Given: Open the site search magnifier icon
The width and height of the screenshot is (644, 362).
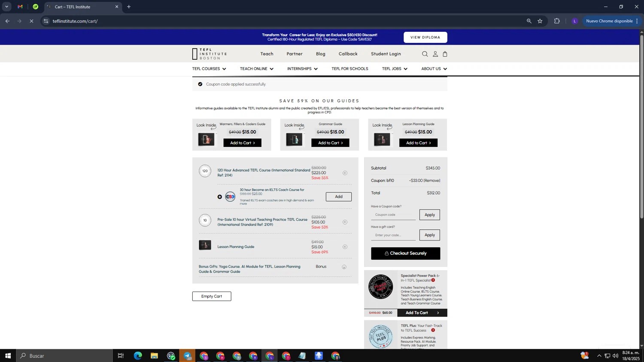Looking at the screenshot, I should pyautogui.click(x=425, y=54).
